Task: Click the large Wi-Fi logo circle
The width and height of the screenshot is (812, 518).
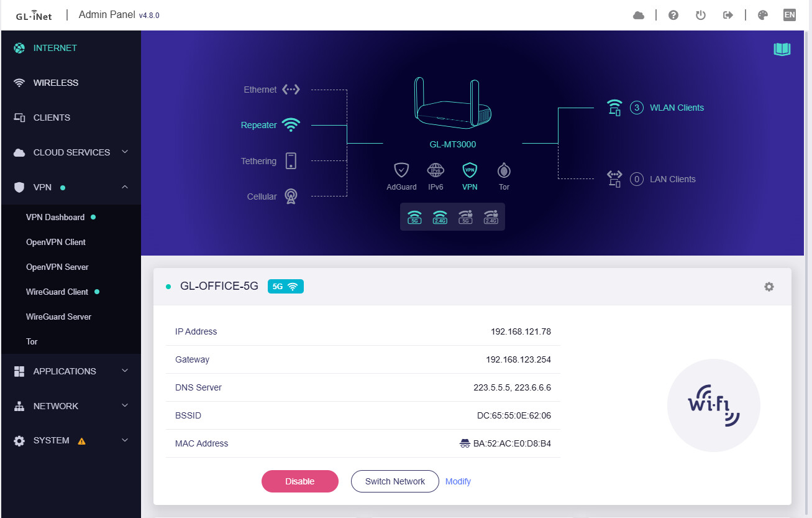Action: [x=714, y=405]
